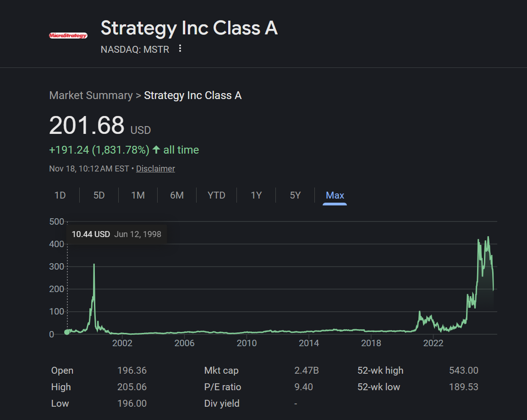Viewport: 527px width, 420px height.
Task: Click the chart's latest price endpoint
Action: [493, 289]
